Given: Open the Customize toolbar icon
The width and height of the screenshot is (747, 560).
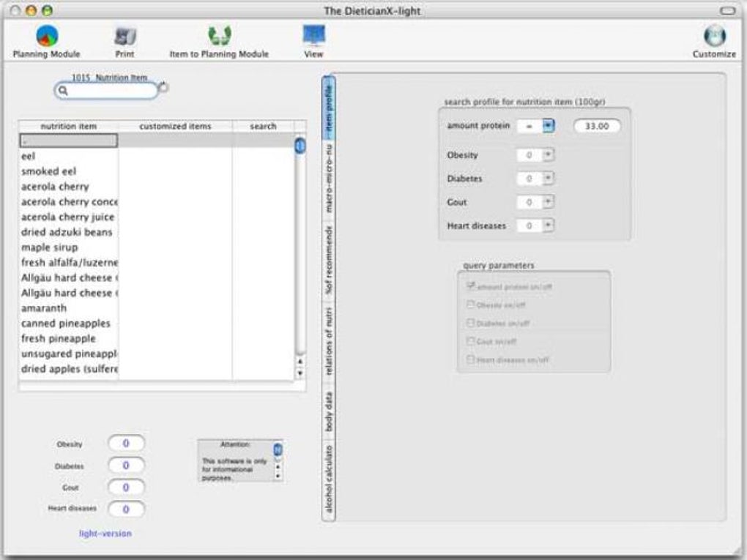Looking at the screenshot, I should tap(714, 36).
